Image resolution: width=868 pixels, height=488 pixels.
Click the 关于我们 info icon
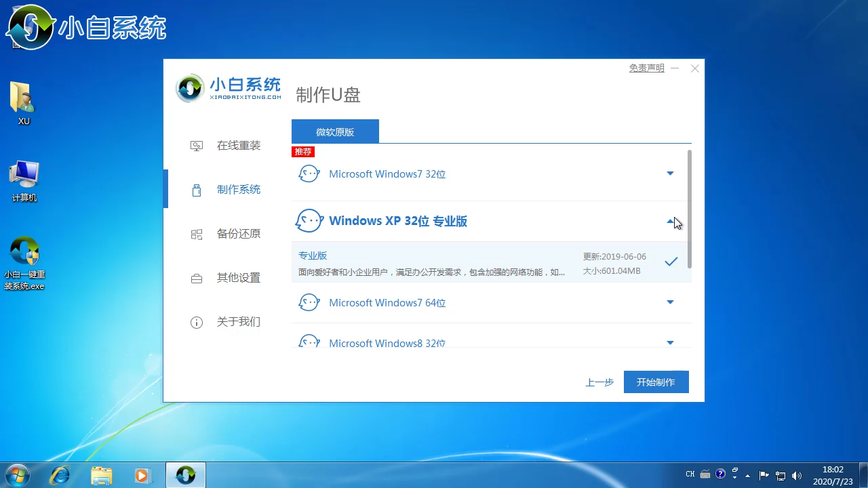[x=197, y=323]
